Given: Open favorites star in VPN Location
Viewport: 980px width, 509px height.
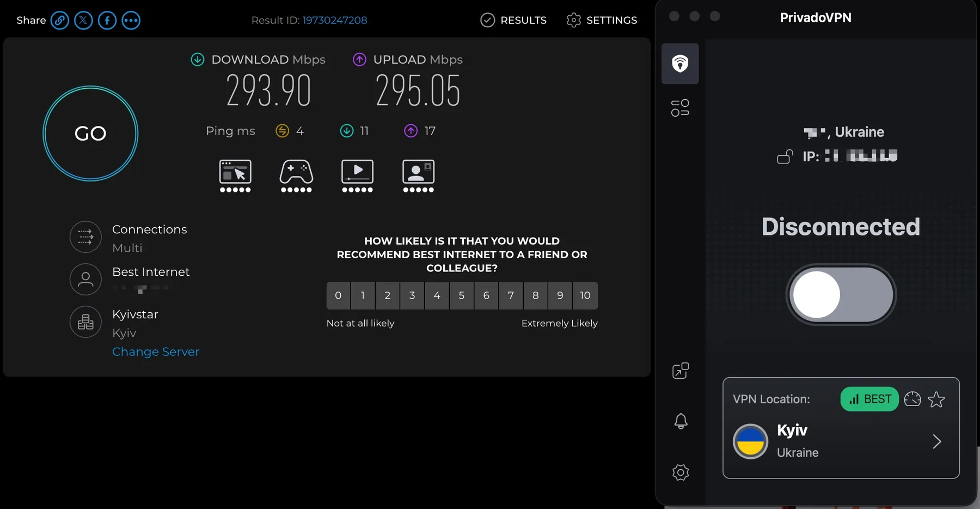Looking at the screenshot, I should [936, 399].
